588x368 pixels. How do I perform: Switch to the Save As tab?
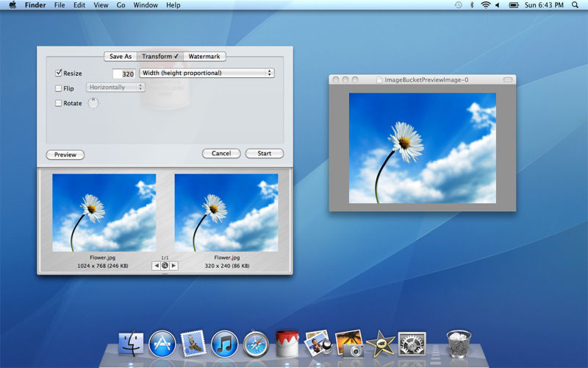(x=121, y=57)
